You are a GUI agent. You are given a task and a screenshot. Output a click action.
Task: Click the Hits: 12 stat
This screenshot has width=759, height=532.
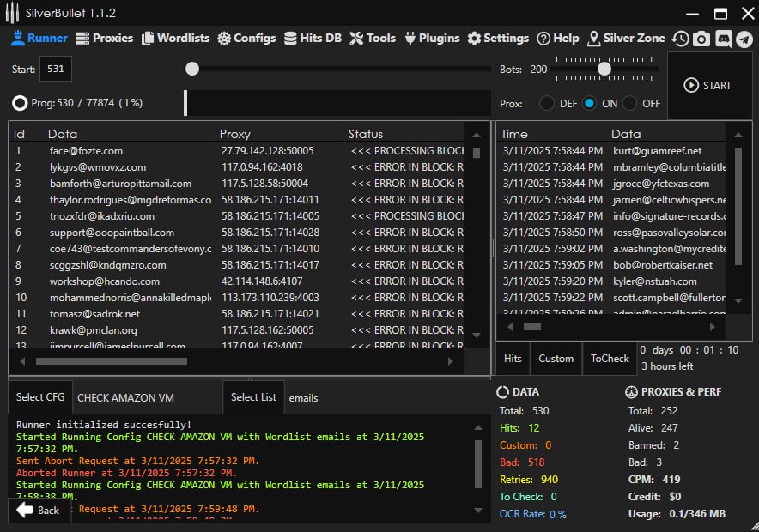click(519, 428)
